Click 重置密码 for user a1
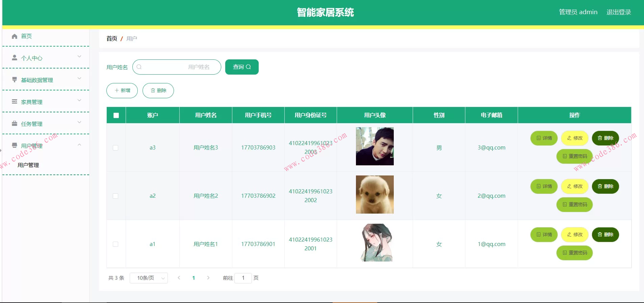The width and height of the screenshot is (644, 303). 574,253
